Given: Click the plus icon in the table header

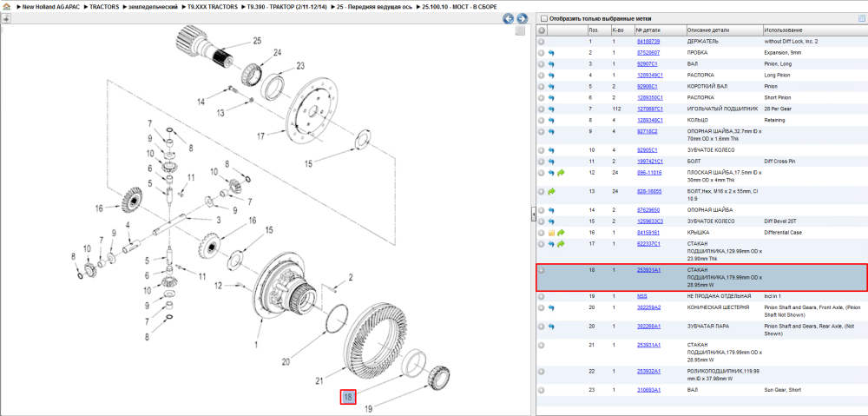Looking at the screenshot, I should click(x=542, y=30).
